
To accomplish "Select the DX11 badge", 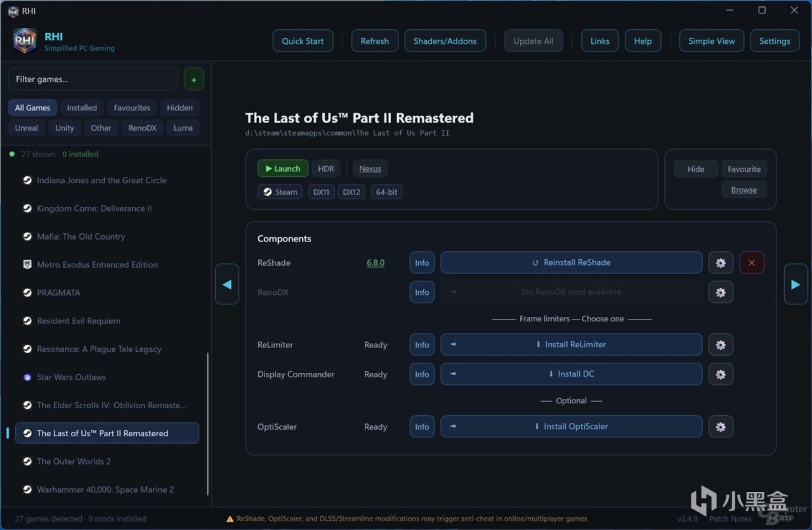I will tap(322, 192).
